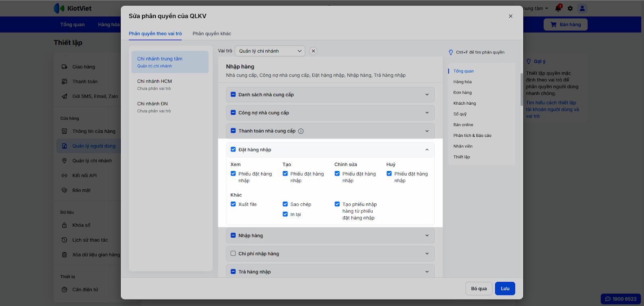644x306 pixels.
Task: Open the Vai trò role dropdown
Action: (270, 51)
